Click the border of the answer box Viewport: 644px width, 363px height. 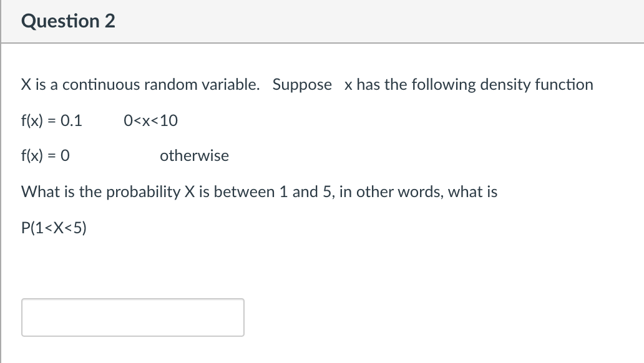pyautogui.click(x=131, y=301)
